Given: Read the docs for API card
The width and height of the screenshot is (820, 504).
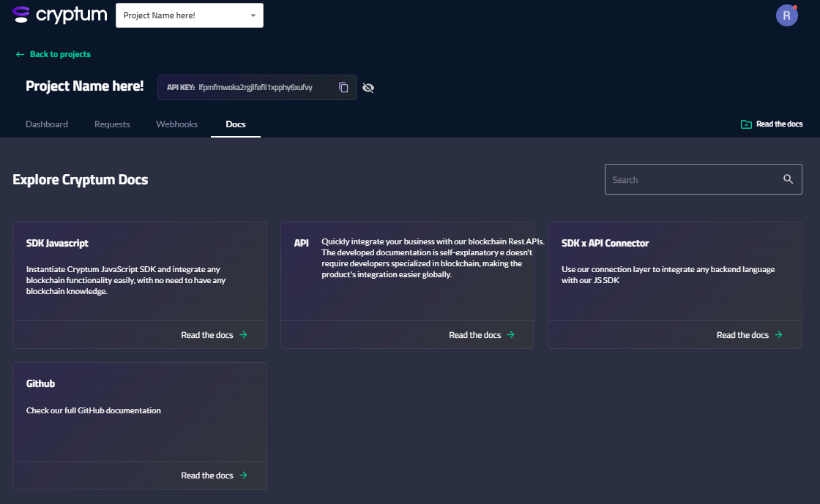Looking at the screenshot, I should (475, 335).
